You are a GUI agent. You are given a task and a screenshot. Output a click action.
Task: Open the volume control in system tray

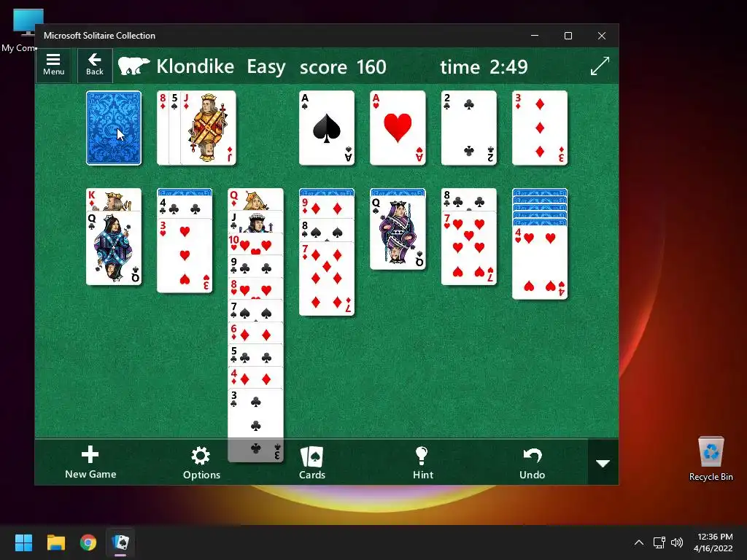[676, 542]
